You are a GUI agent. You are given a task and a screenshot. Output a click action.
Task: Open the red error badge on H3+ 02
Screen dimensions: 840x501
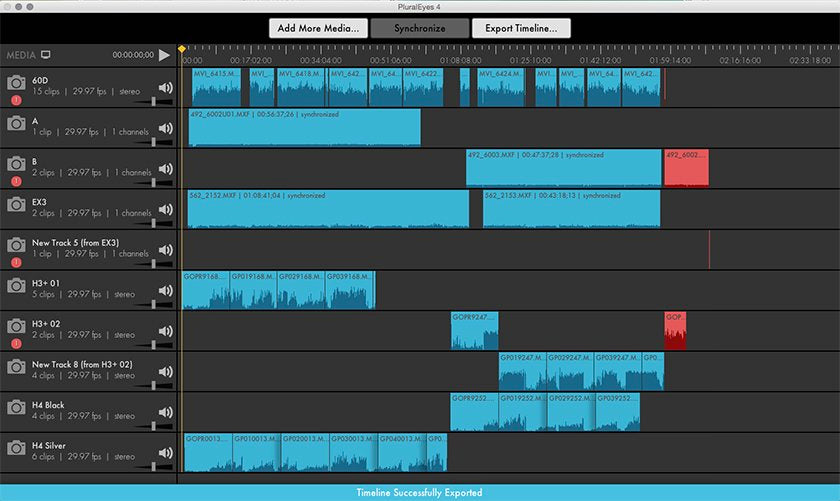17,343
